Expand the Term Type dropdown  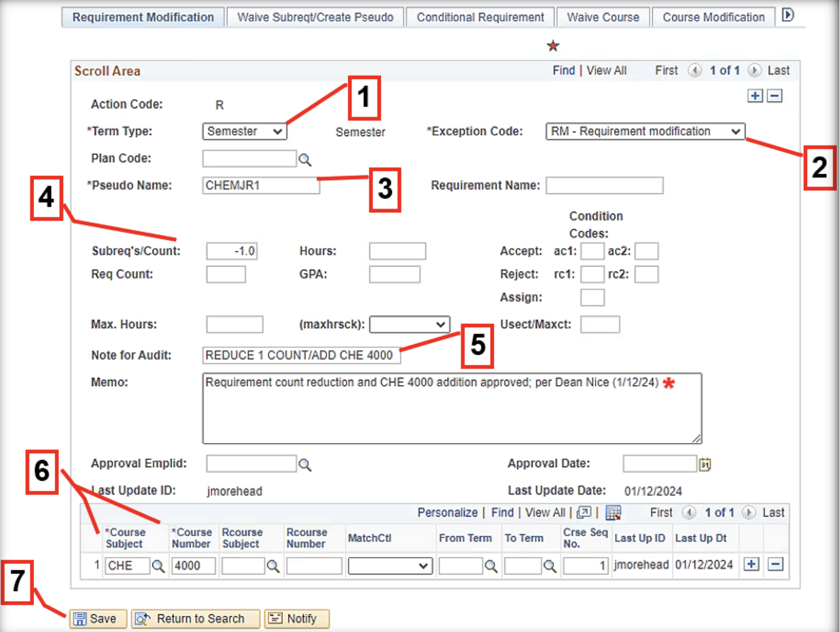pos(245,131)
